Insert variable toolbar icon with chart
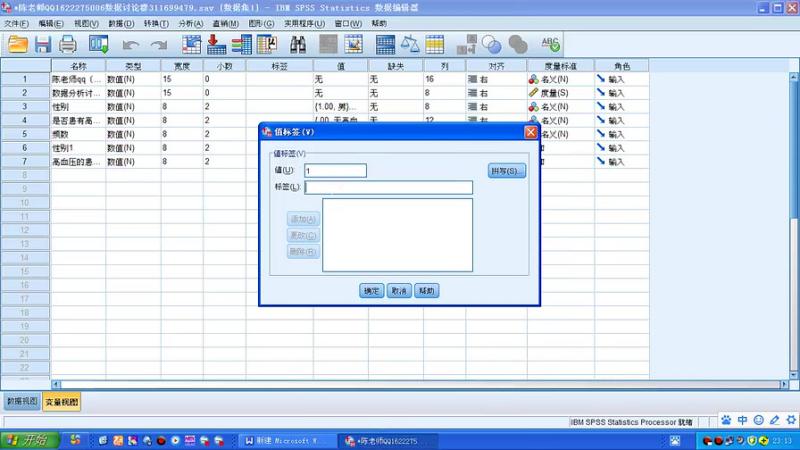Viewport: 800px width, 450px height. 353,45
